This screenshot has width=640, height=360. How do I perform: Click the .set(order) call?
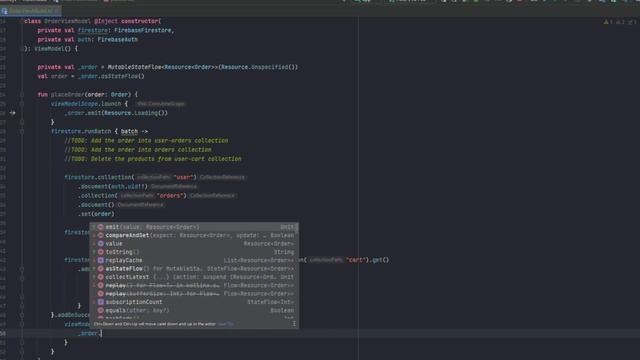96,214
